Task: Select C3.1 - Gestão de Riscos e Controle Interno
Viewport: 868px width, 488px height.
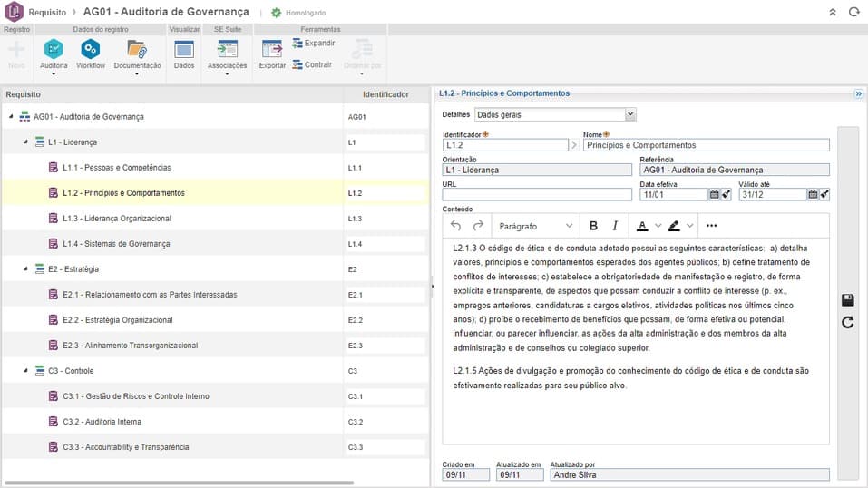Action: (215, 396)
